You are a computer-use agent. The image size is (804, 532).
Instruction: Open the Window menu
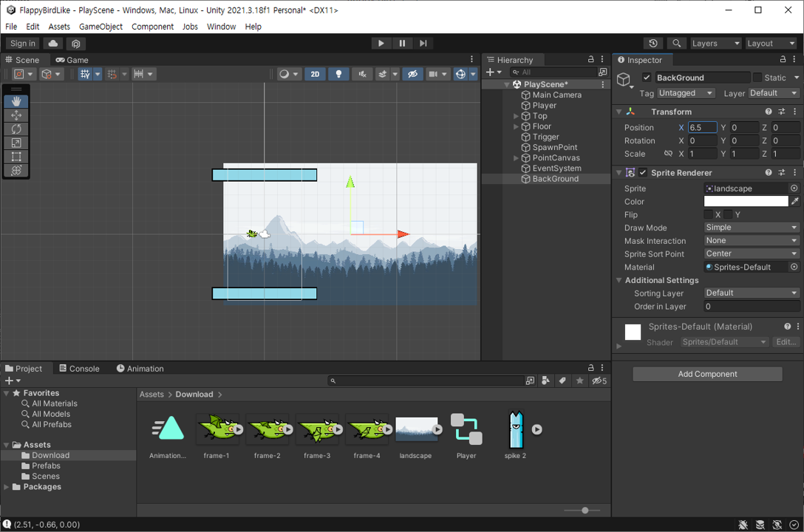click(x=221, y=27)
